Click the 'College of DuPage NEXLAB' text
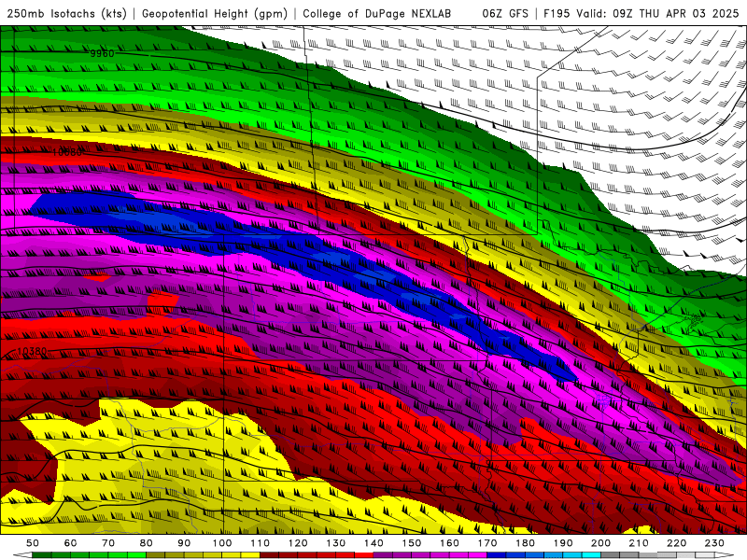The image size is (747, 560). coord(377,13)
